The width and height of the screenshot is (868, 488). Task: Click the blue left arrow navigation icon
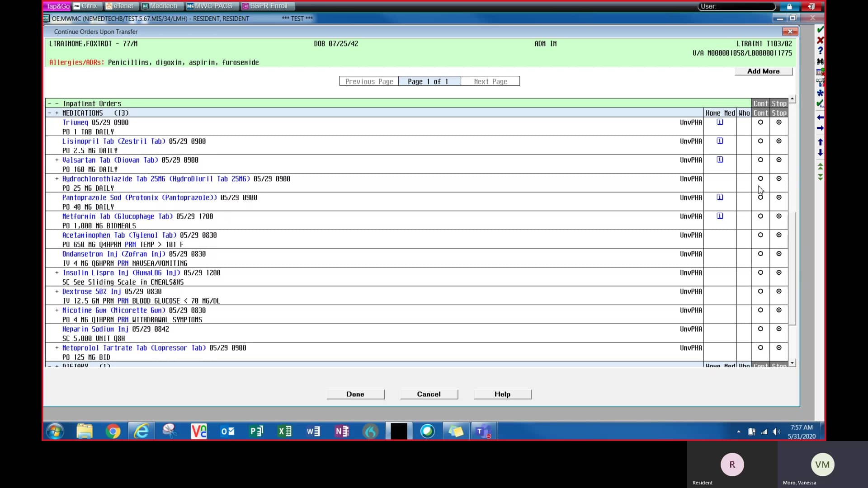click(821, 117)
